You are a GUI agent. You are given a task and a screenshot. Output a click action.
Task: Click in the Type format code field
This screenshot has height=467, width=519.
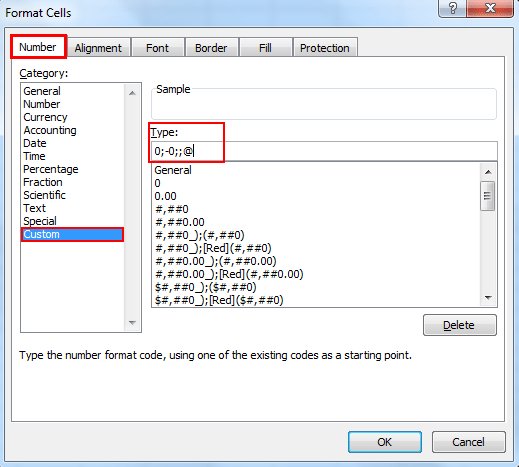(x=324, y=151)
